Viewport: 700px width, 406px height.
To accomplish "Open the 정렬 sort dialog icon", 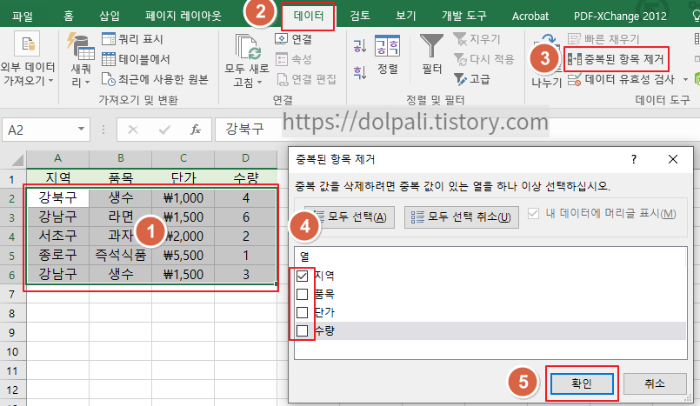I will click(387, 46).
